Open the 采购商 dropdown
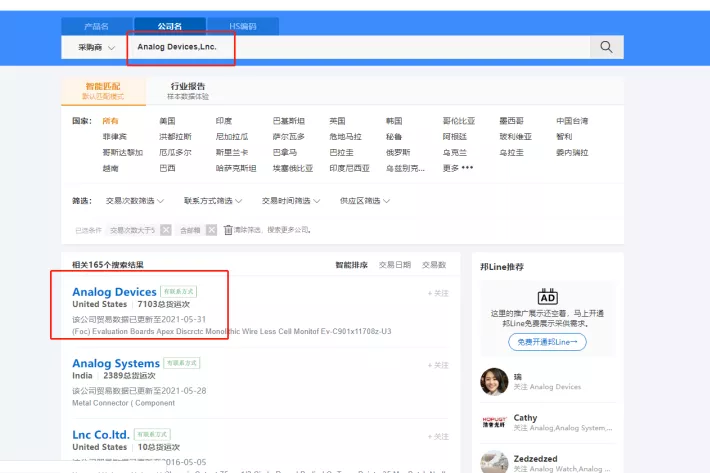The width and height of the screenshot is (710, 473). click(x=96, y=47)
